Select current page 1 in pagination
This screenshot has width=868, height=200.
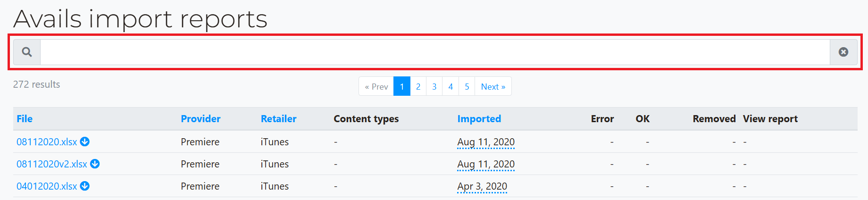[402, 86]
